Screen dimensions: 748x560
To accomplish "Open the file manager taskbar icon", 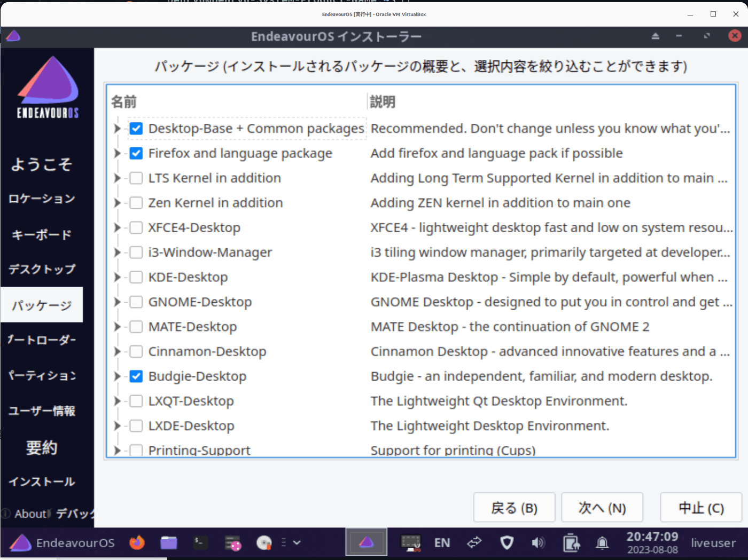I will coord(169,543).
